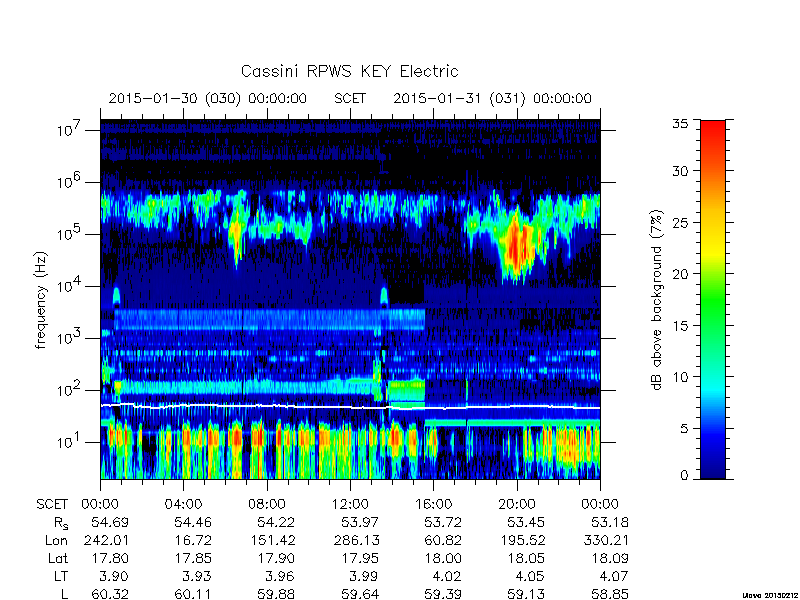Image resolution: width=800 pixels, height=600 pixels.
Task: Select the L-shell value "59.39"
Action: pyautogui.click(x=443, y=594)
